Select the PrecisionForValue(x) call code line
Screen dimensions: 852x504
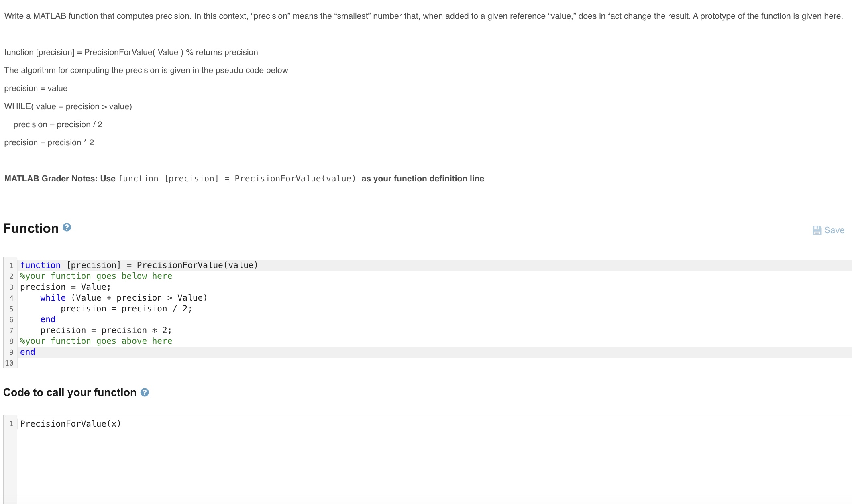pos(70,423)
